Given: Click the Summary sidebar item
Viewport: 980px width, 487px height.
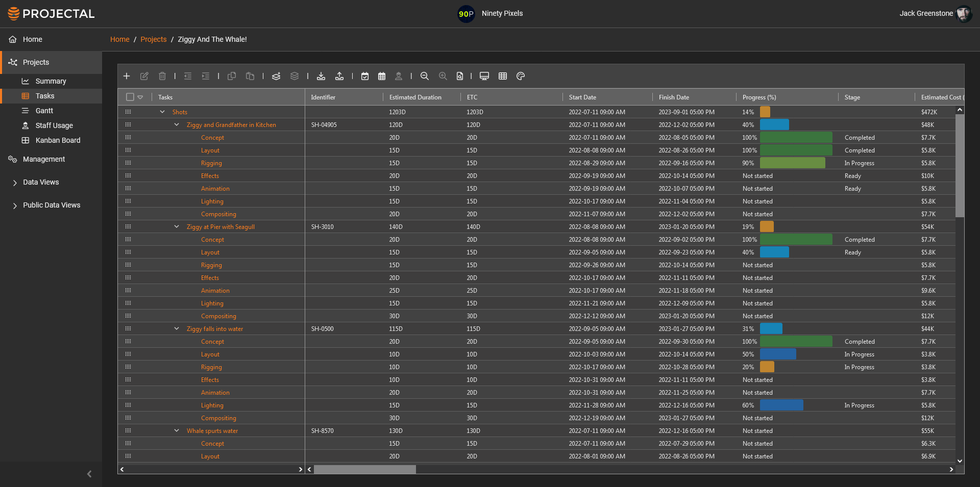Looking at the screenshot, I should coord(51,81).
